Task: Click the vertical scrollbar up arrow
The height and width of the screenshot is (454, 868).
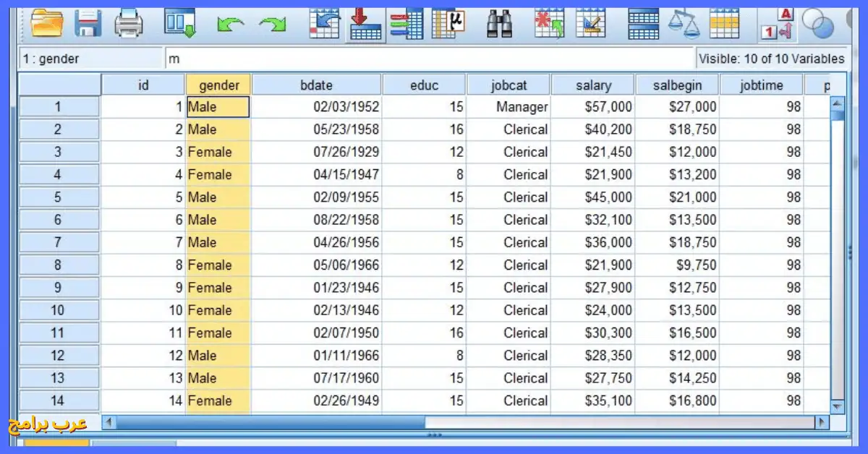Action: tap(838, 104)
